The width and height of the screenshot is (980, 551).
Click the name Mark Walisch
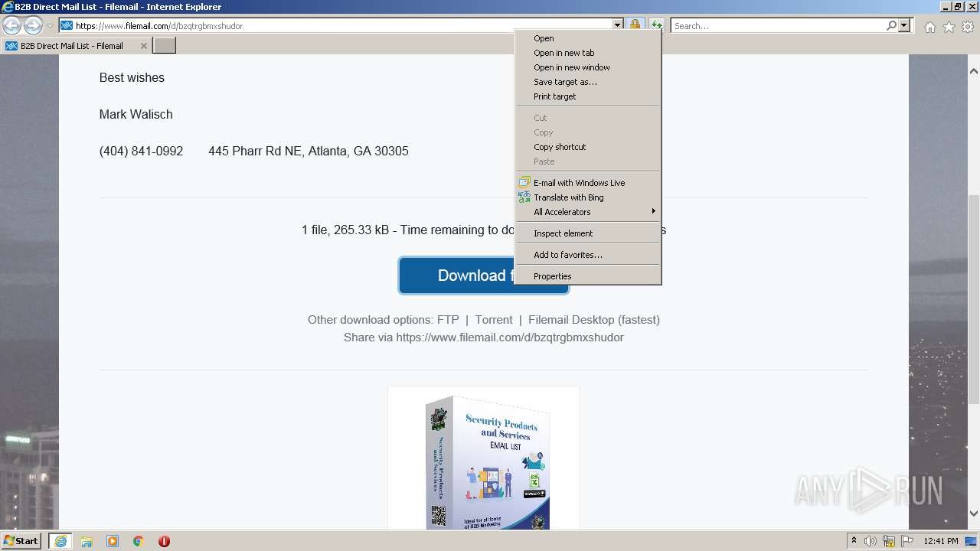click(x=136, y=115)
